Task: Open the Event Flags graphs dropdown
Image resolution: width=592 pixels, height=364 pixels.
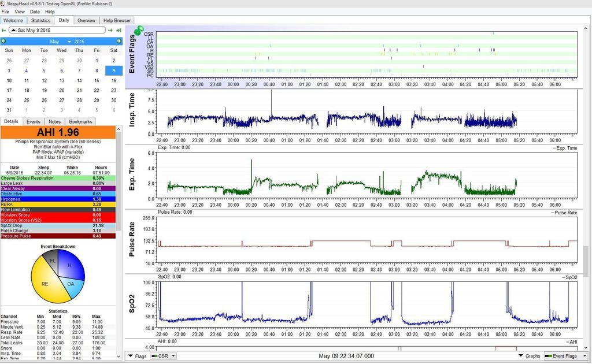Action: click(x=565, y=356)
